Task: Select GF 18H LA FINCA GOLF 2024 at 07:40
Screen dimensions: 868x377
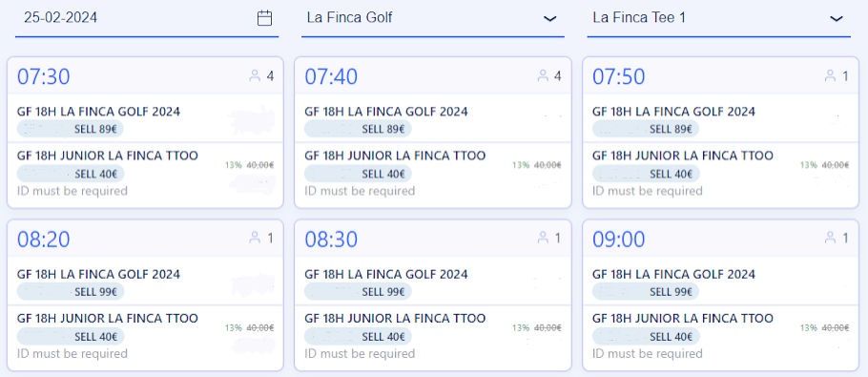Action: click(x=386, y=112)
